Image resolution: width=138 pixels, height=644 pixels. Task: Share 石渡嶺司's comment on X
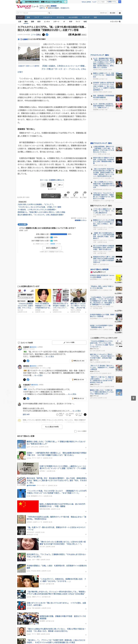point(25,361)
